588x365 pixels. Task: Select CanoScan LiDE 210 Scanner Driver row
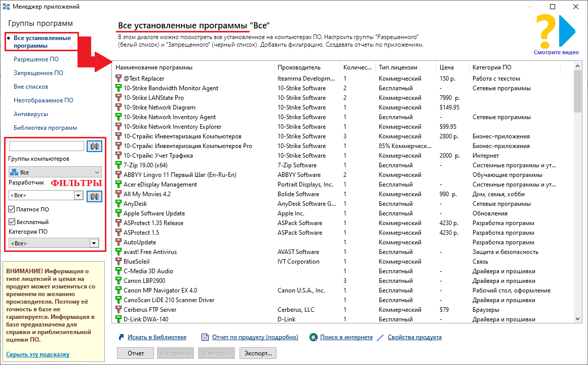343,300
